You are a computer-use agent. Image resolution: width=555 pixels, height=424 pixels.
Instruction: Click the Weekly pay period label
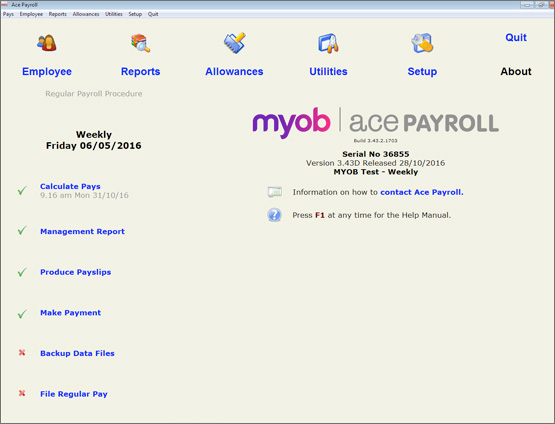(94, 134)
